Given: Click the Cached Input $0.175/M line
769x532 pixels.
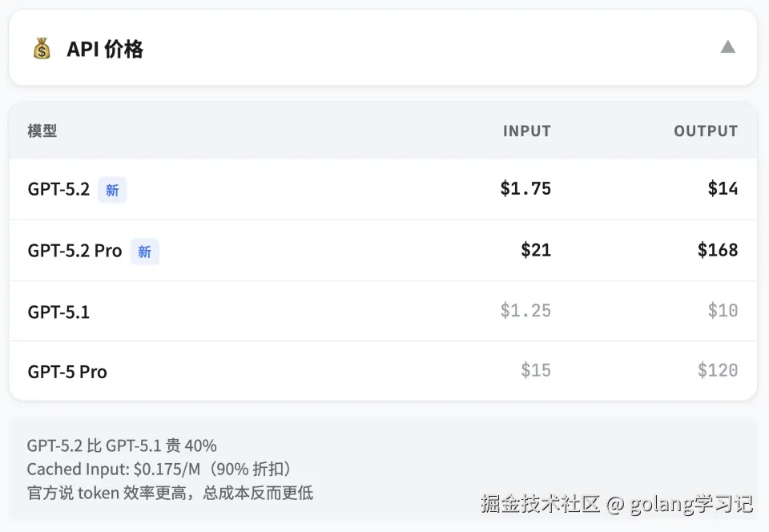Looking at the screenshot, I should (x=161, y=469).
